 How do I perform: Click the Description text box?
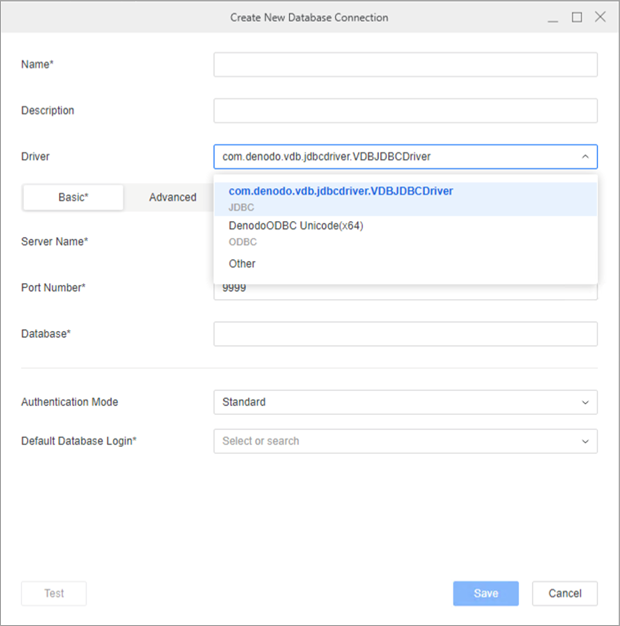point(405,111)
